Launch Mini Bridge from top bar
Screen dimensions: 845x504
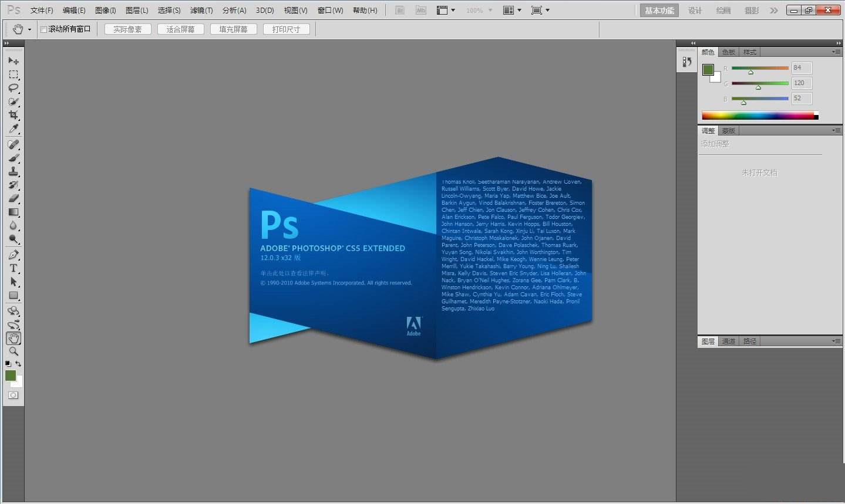(x=420, y=10)
